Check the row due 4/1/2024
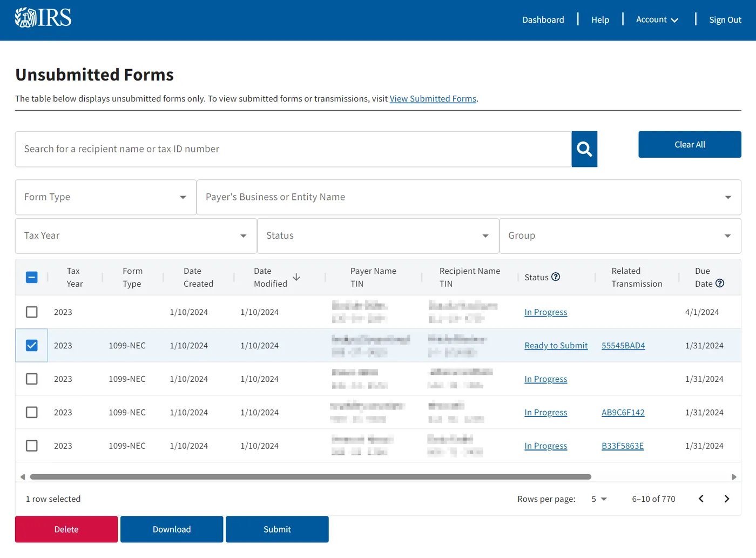 pyautogui.click(x=32, y=312)
